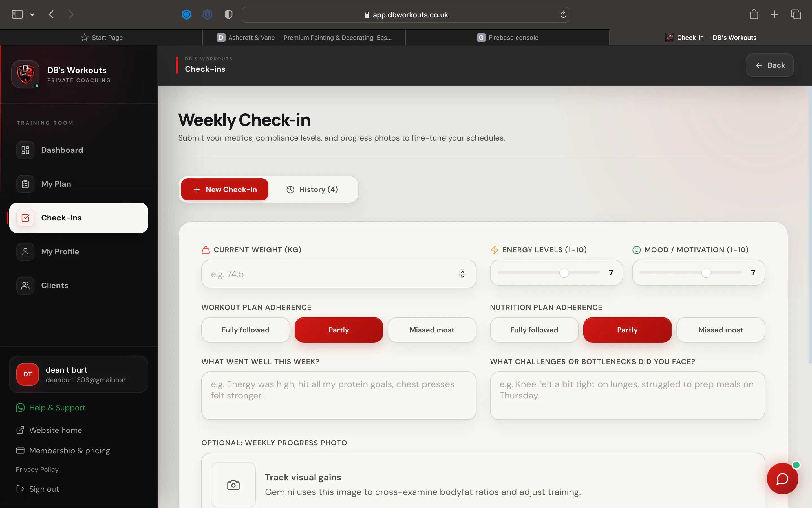The image size is (812, 508).
Task: Open Clients in the sidebar
Action: pos(78,286)
